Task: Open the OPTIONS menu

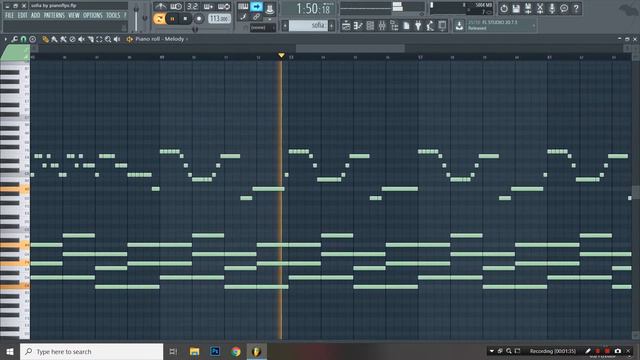Action: pyautogui.click(x=93, y=15)
